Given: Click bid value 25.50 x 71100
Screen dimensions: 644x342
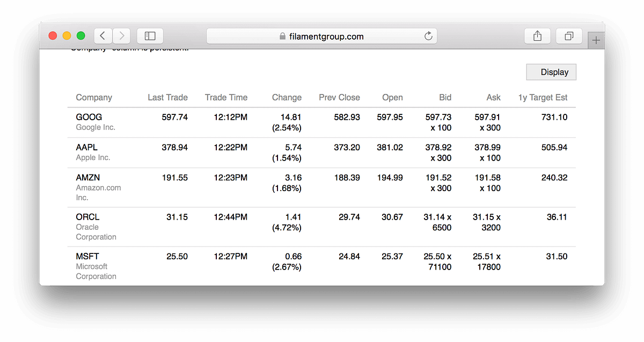Looking at the screenshot, I should 437,261.
